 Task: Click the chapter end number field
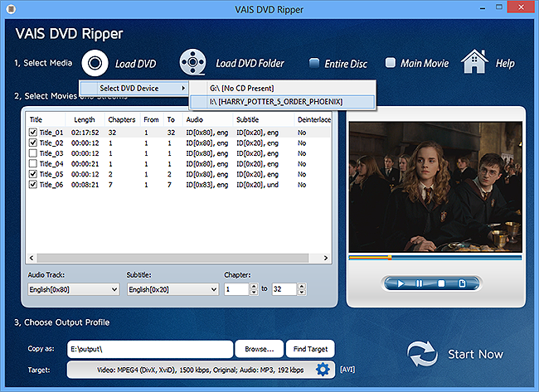pyautogui.click(x=284, y=289)
